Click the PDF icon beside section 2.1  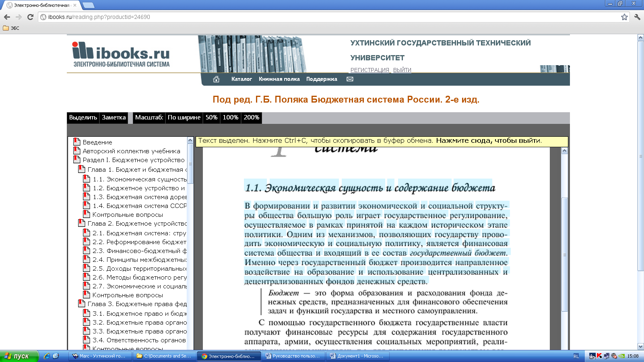[x=87, y=232]
